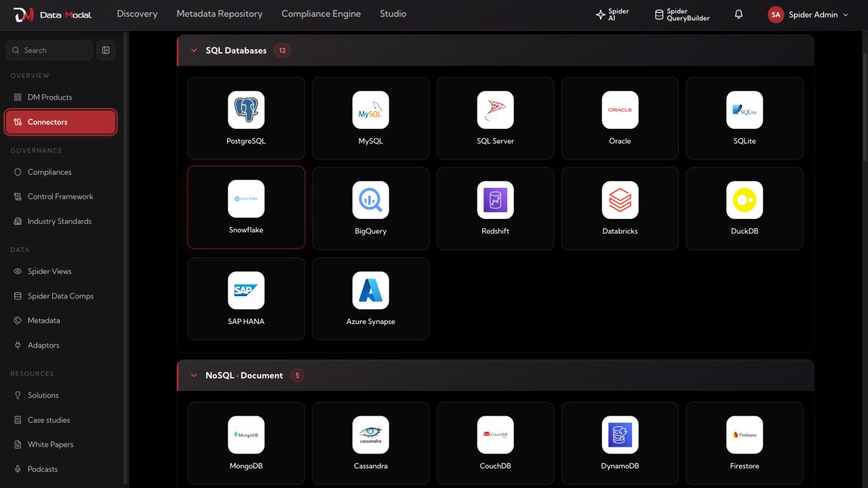Collapse the SQL Databases section chevron

coord(194,50)
